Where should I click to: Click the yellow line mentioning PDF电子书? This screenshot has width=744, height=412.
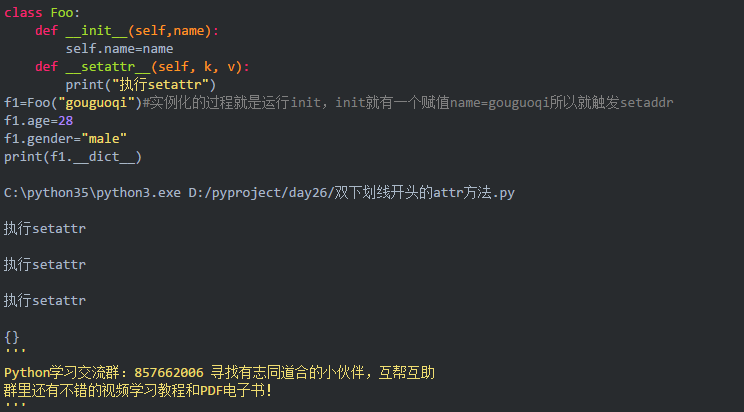[138, 391]
